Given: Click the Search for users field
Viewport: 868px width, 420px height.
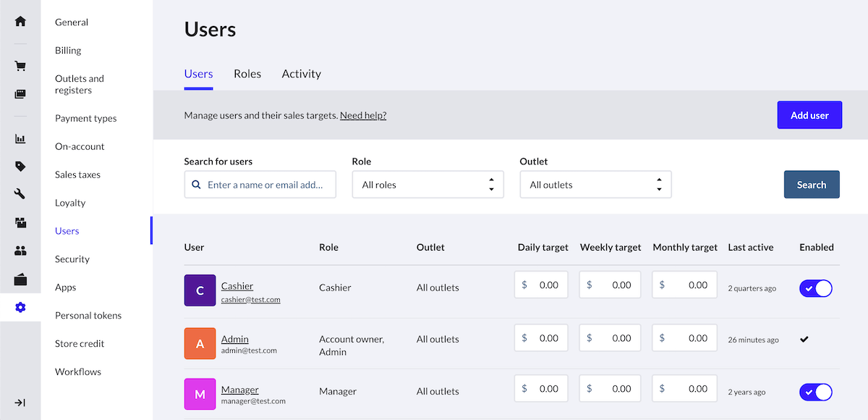Looking at the screenshot, I should pos(267,185).
